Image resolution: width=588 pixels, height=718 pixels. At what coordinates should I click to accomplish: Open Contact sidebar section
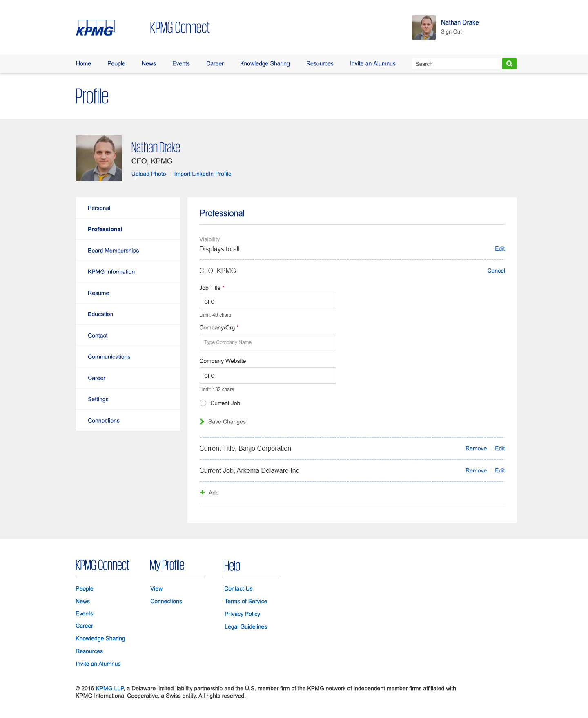coord(128,336)
